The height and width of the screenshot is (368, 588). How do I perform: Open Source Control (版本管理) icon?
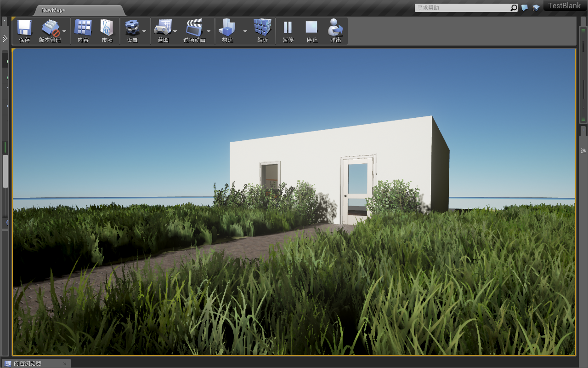click(x=50, y=29)
